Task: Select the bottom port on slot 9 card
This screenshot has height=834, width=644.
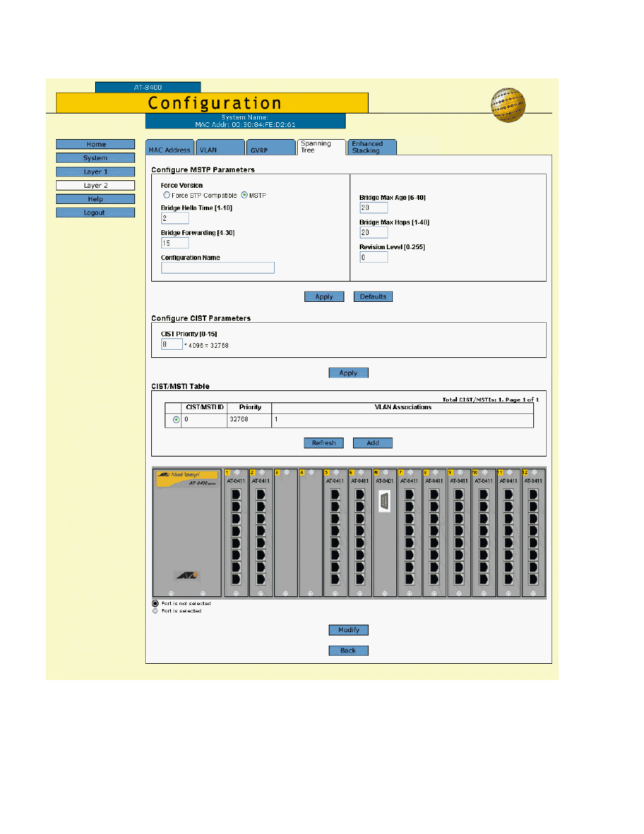Action: [459, 579]
